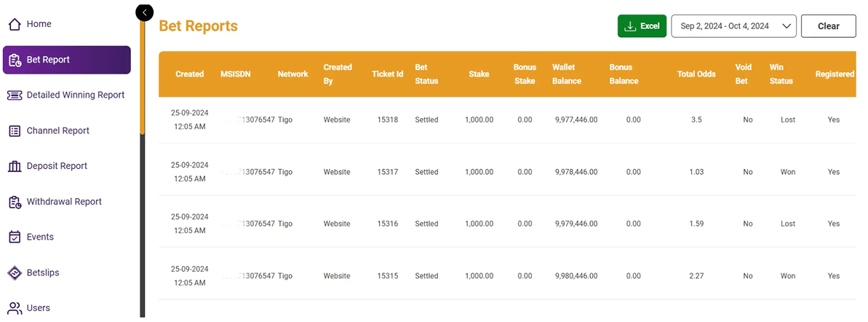Click Won status on ticket 15315 row
The height and width of the screenshot is (322, 868).
[788, 276]
